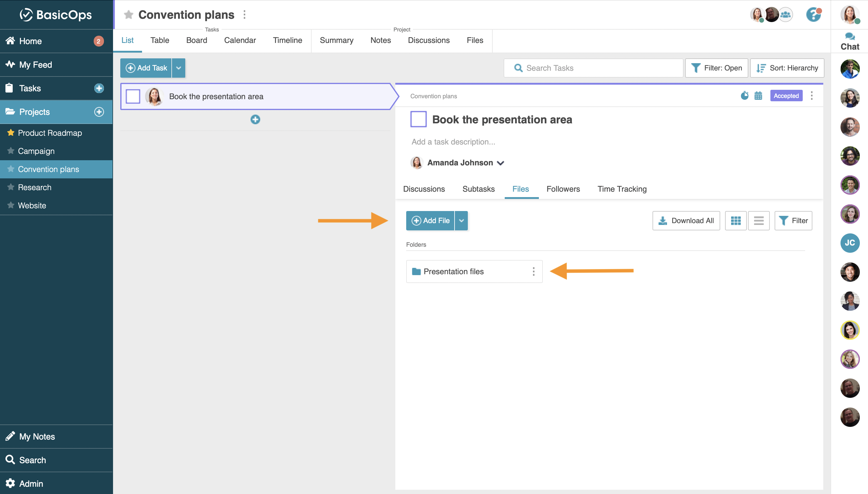The image size is (868, 494).
Task: Add a new project with plus icon
Action: (x=99, y=112)
